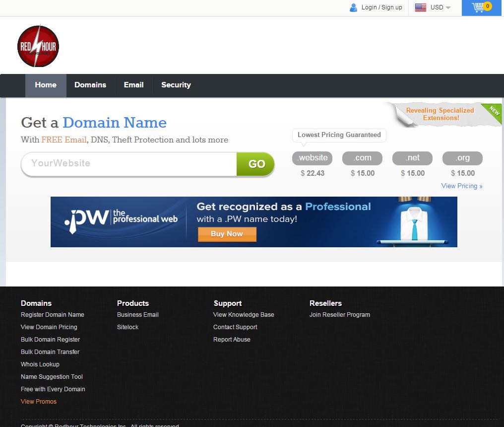Click the $ 15.00 price under .com

pos(363,173)
